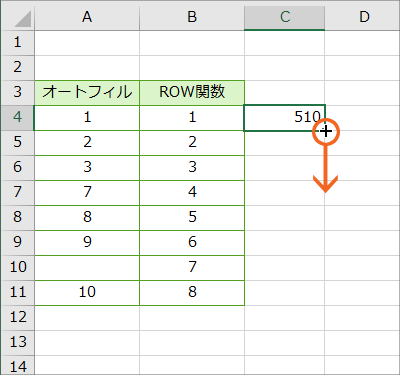400x375 pixels.
Task: Select row 11 header
Action: pyautogui.click(x=17, y=293)
